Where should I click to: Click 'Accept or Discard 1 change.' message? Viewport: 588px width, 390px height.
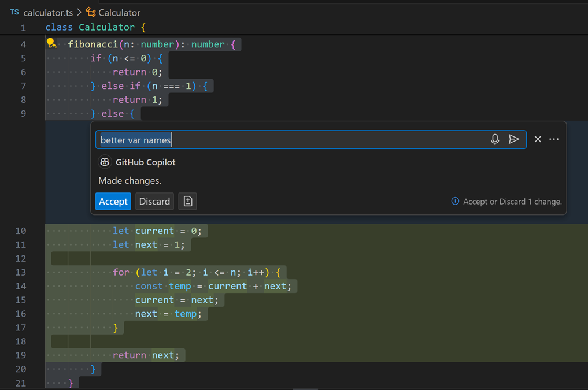[x=512, y=202]
